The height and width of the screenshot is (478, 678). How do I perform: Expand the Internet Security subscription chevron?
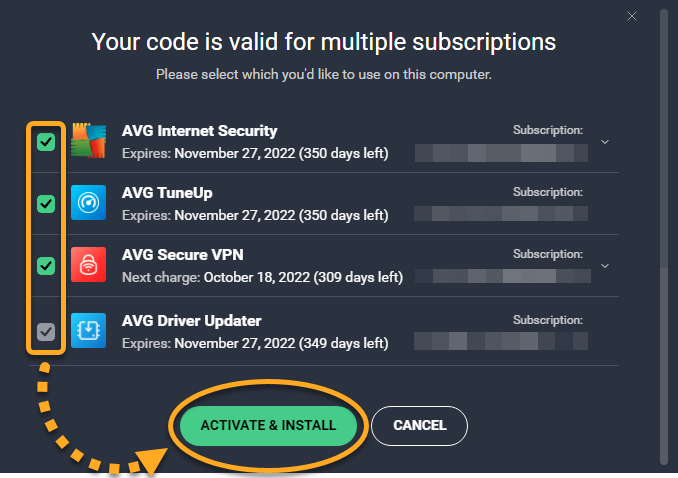tap(605, 142)
